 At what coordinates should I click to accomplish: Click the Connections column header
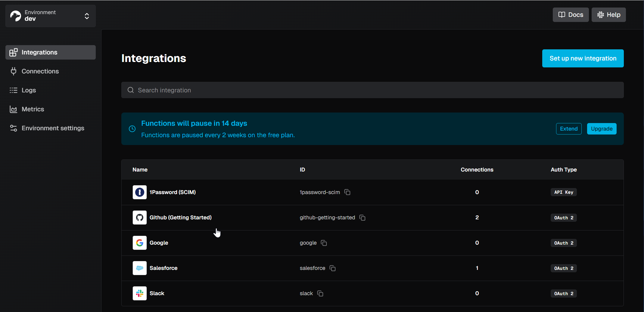(477, 170)
